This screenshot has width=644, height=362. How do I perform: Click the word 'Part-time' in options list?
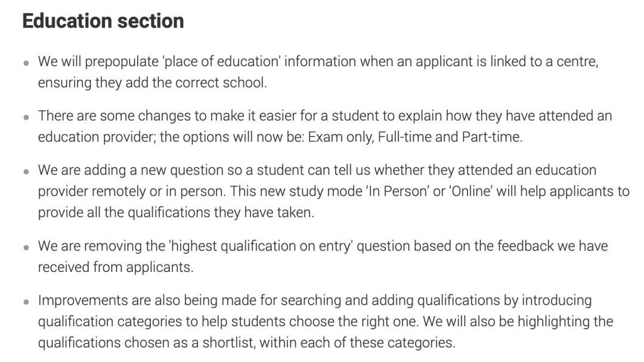tap(491, 137)
